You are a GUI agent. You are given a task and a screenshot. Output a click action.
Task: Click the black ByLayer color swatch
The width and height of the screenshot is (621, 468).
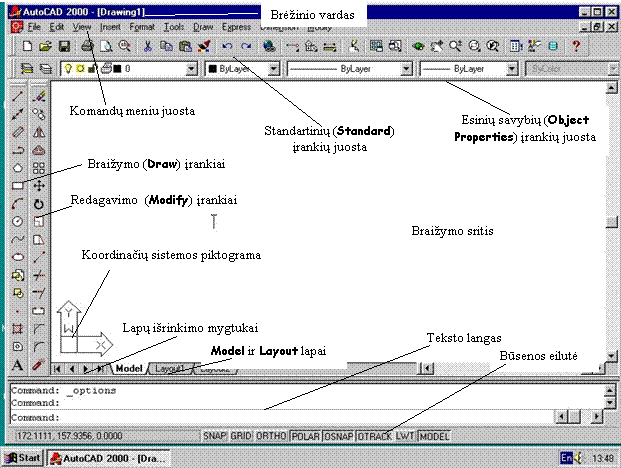point(213,69)
